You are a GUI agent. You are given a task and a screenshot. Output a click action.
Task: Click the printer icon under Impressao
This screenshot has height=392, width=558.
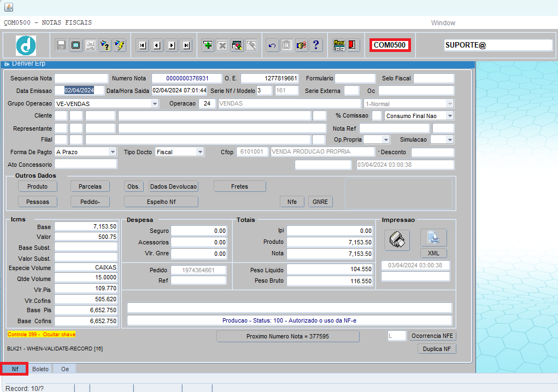(397, 239)
